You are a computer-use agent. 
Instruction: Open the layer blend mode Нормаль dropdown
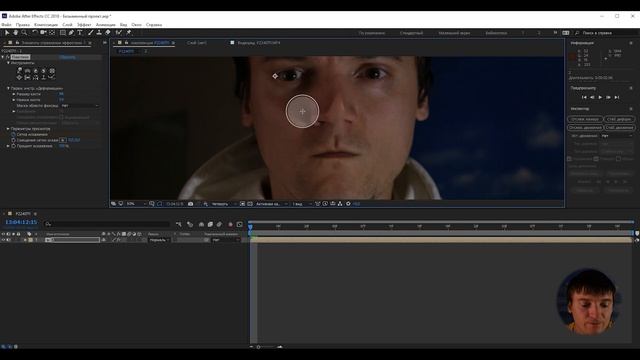pyautogui.click(x=159, y=240)
